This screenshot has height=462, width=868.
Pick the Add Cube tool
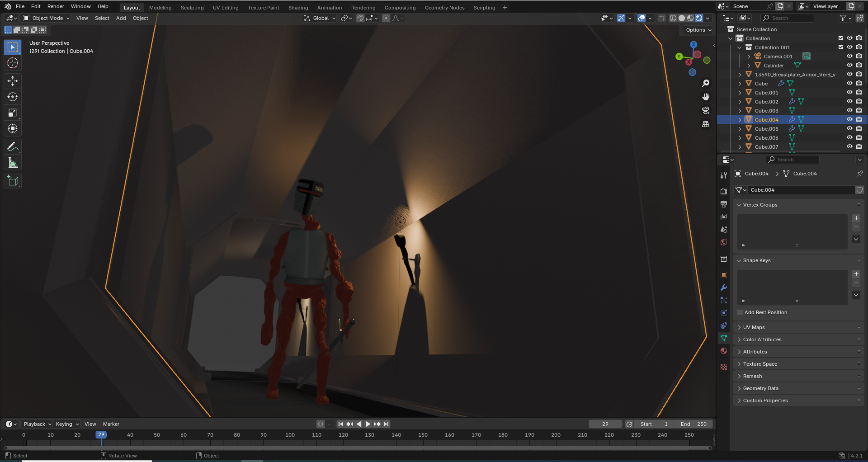13,181
